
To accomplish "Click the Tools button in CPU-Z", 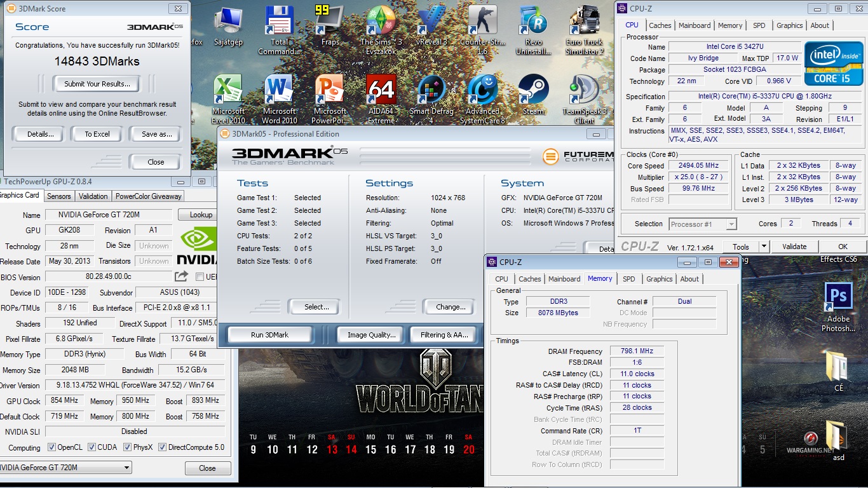I will click(x=741, y=247).
